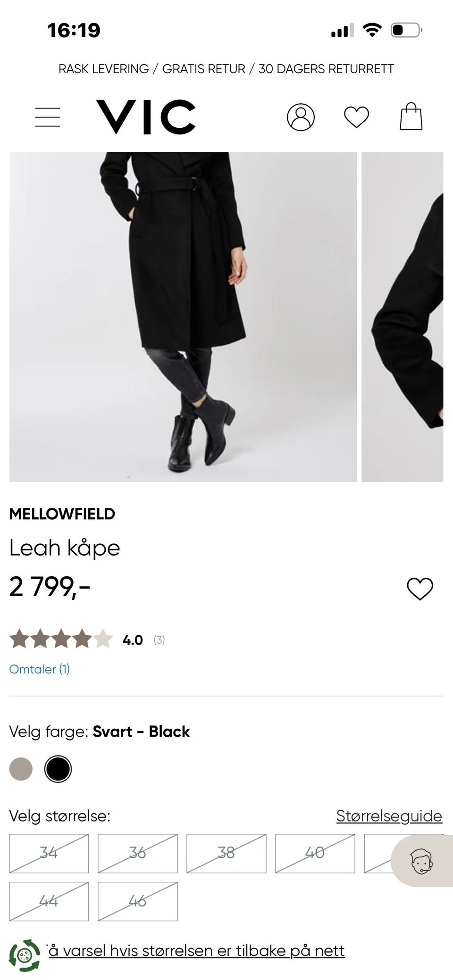Add Leah kåpe to favorites heart
Image resolution: width=453 pixels, height=980 pixels.
pyautogui.click(x=419, y=589)
